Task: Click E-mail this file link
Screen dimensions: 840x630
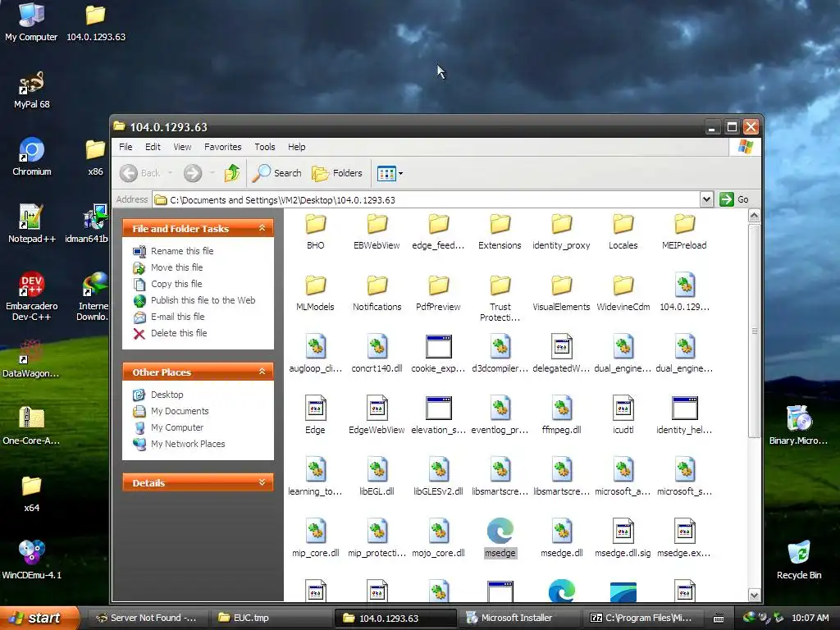Action: pyautogui.click(x=178, y=317)
